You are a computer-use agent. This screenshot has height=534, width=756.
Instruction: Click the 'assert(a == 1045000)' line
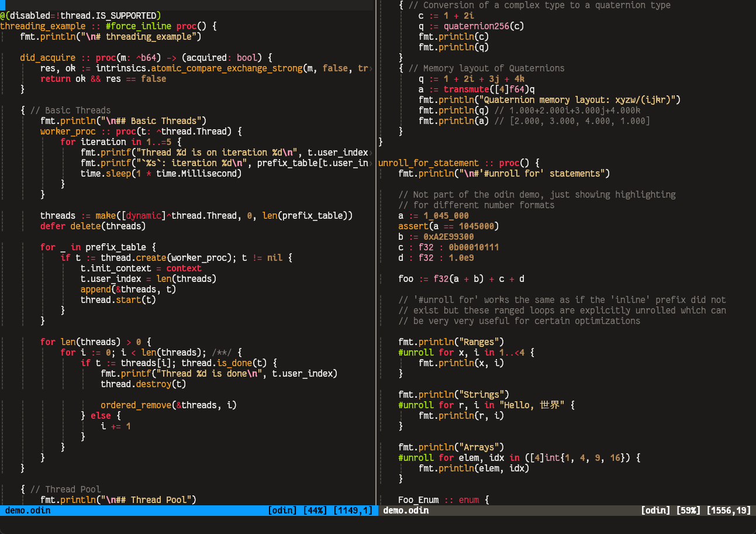click(x=448, y=226)
